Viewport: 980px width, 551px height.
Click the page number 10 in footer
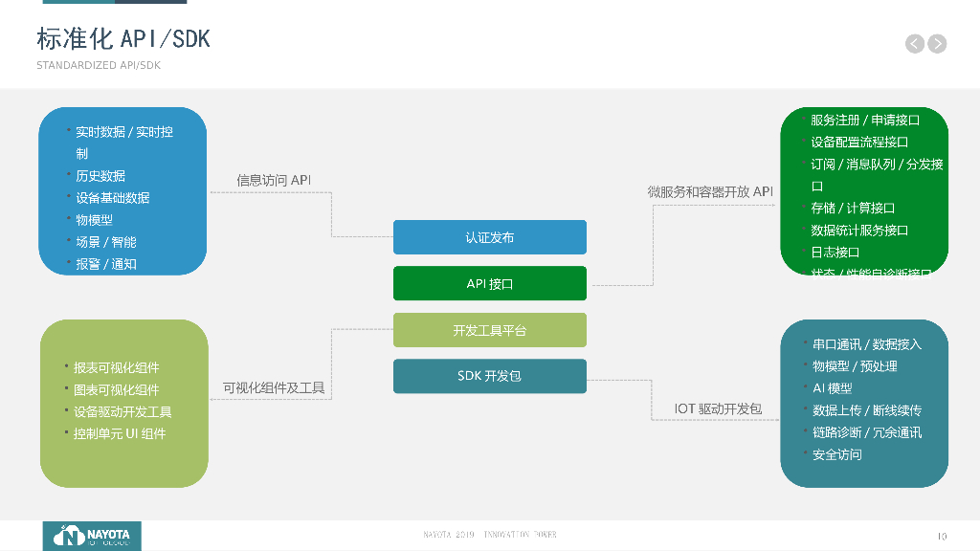click(x=942, y=535)
